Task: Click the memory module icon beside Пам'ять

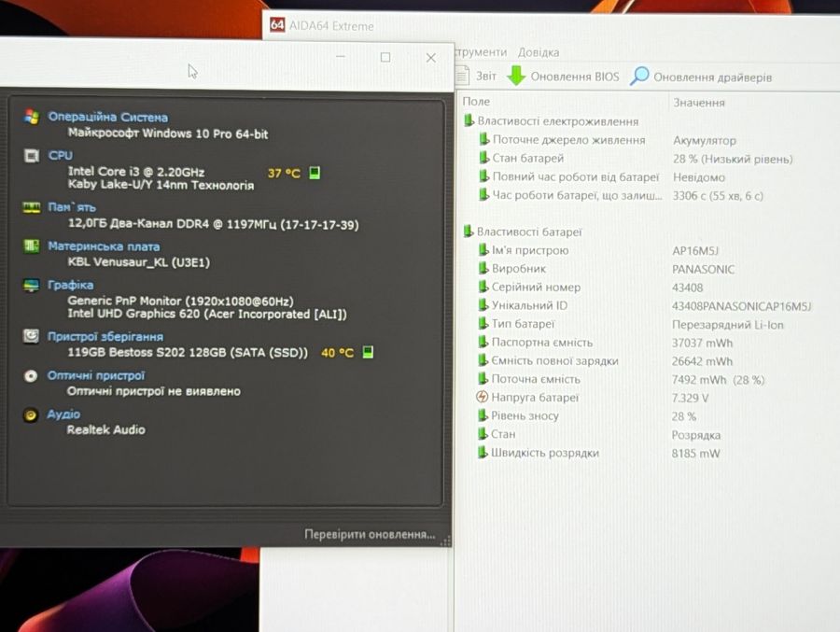Action: (31, 207)
